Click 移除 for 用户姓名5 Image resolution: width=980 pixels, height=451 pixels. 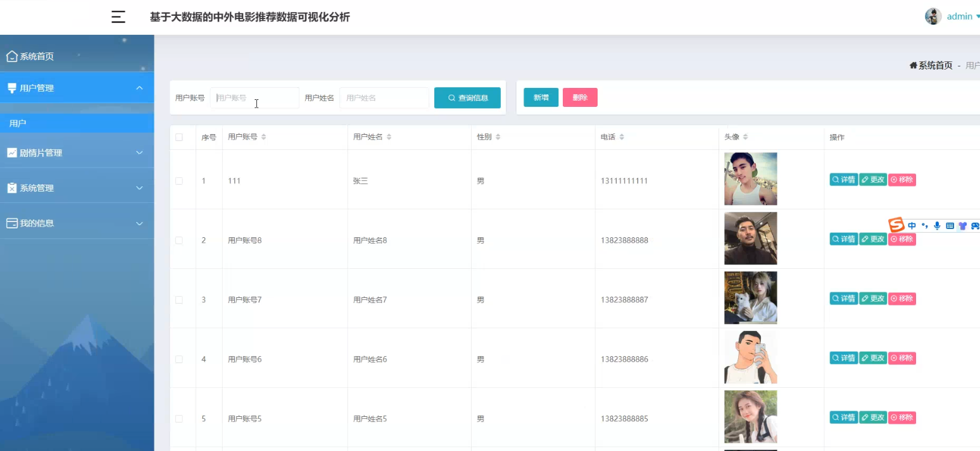(x=902, y=417)
